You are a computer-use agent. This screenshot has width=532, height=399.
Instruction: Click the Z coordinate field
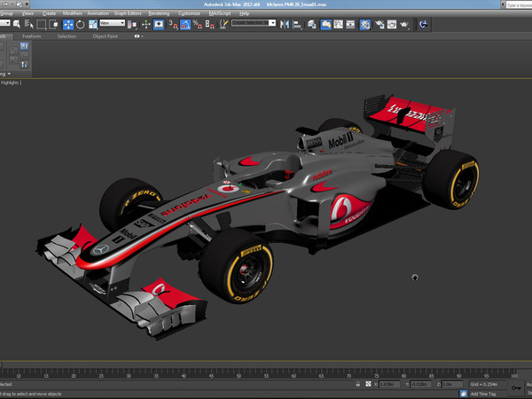(x=452, y=385)
